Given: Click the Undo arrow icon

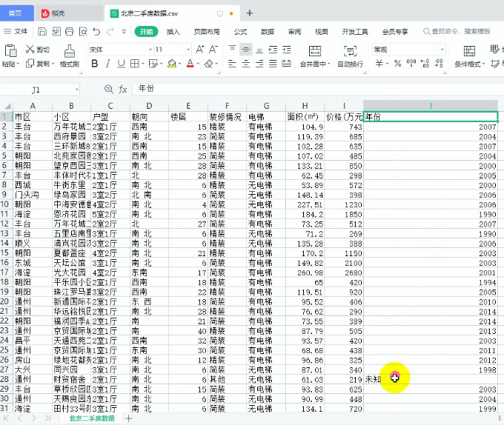Looking at the screenshot, I should pyautogui.click(x=96, y=31).
